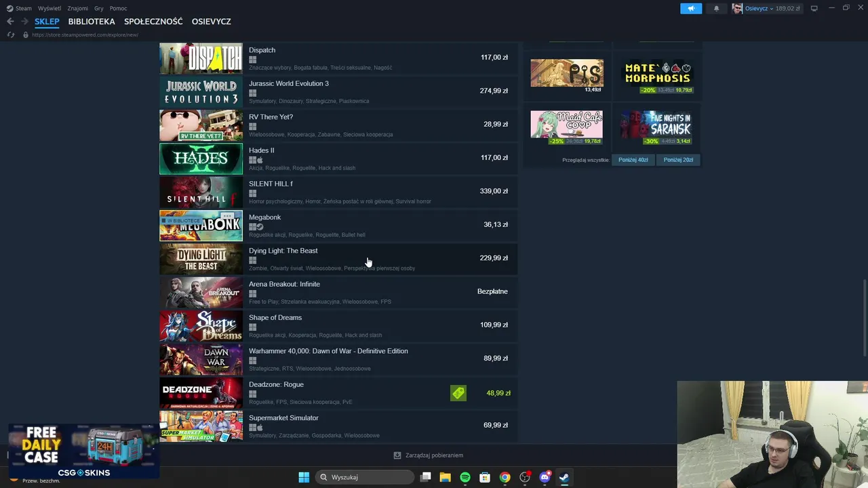Click the Megabonk title text
This screenshot has width=868, height=488.
264,218
